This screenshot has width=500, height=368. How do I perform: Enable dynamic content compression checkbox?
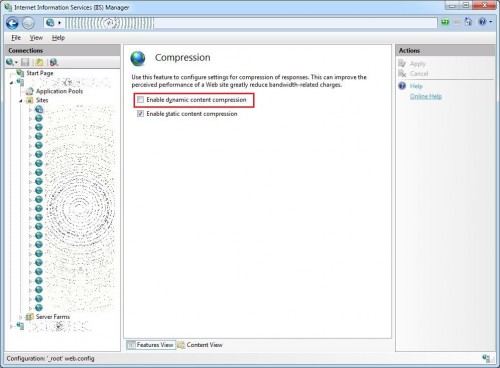click(140, 100)
